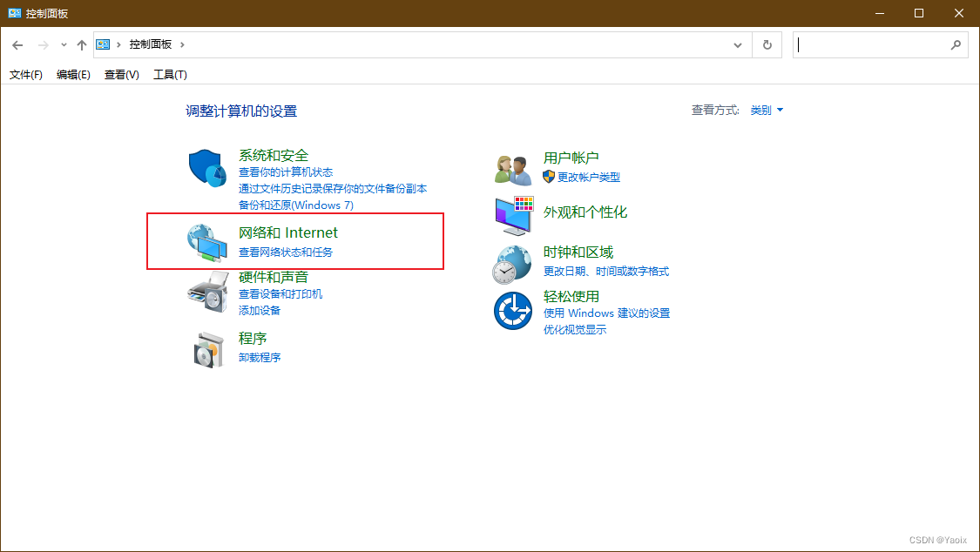Refresh the control panel view
The image size is (980, 552).
coord(767,45)
